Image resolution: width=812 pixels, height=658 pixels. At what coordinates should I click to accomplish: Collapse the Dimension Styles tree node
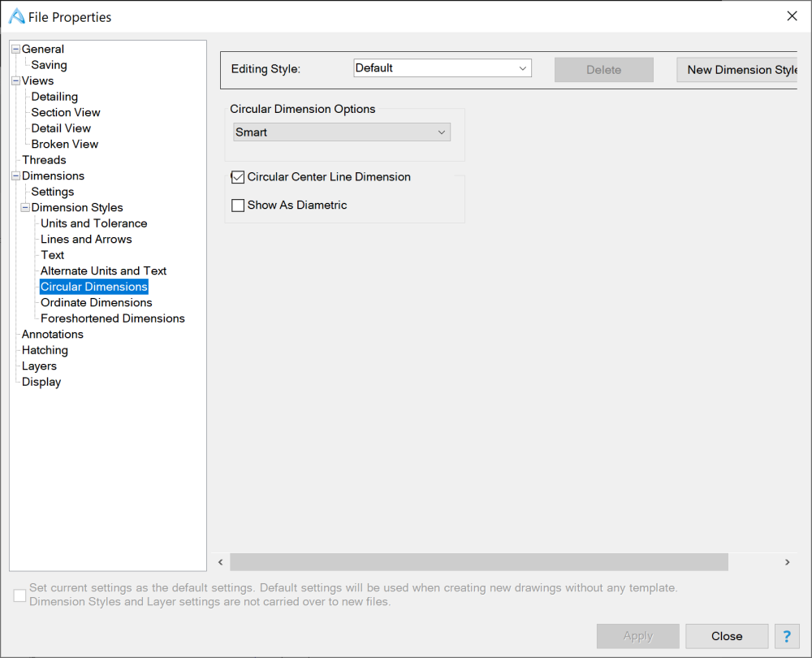coord(25,208)
